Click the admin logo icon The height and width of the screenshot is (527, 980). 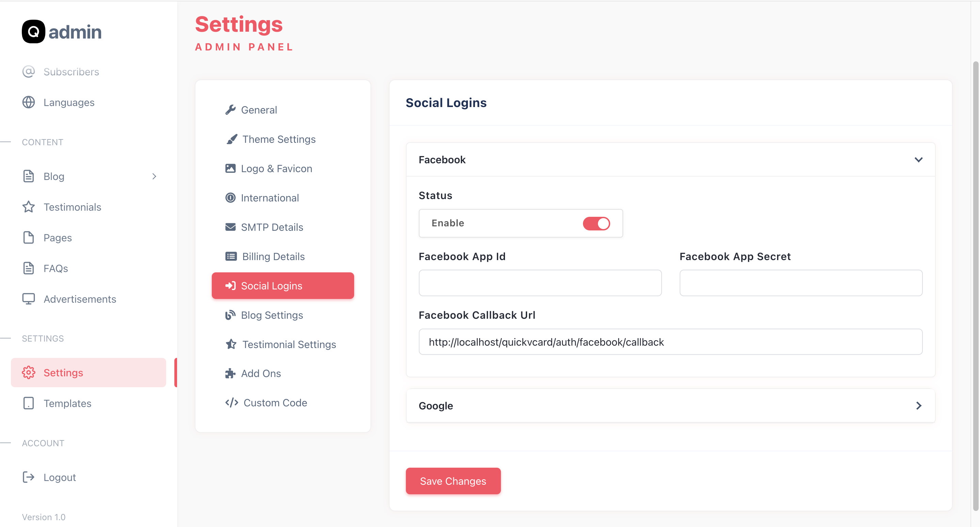pos(33,32)
